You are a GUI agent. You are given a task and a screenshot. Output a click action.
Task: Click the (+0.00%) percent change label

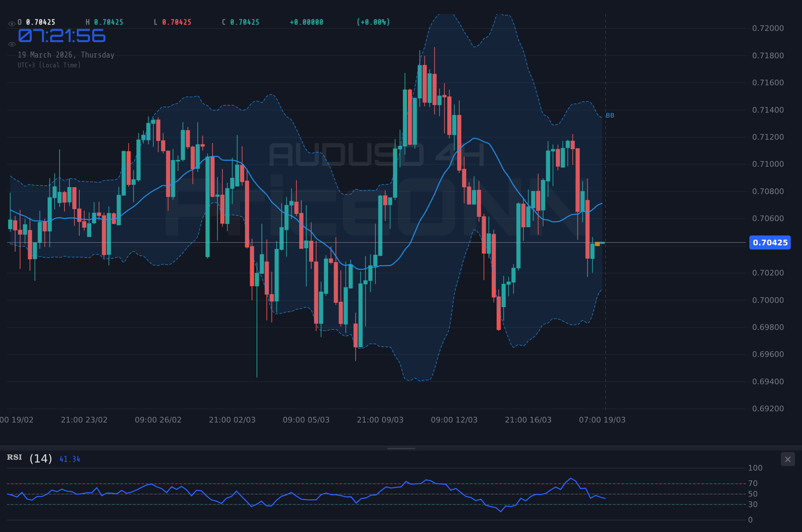[373, 22]
